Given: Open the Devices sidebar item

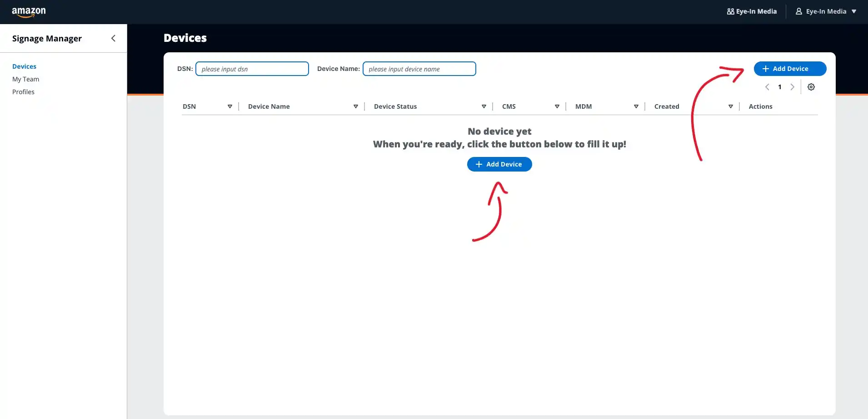Looking at the screenshot, I should point(24,66).
